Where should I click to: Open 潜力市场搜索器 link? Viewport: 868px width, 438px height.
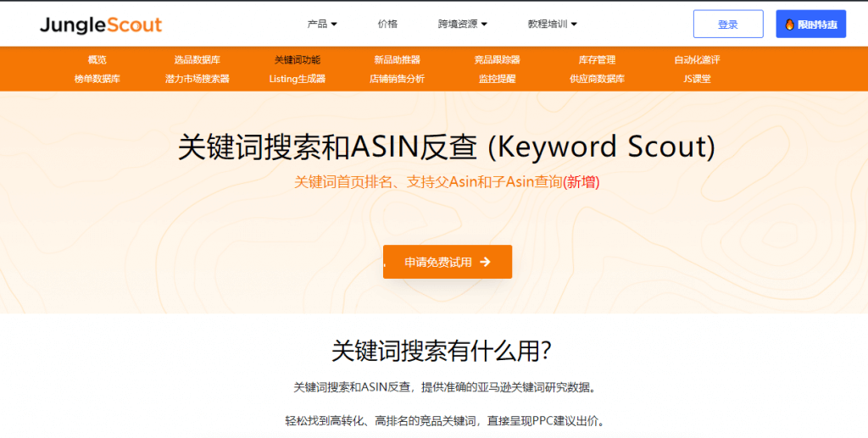[x=197, y=79]
